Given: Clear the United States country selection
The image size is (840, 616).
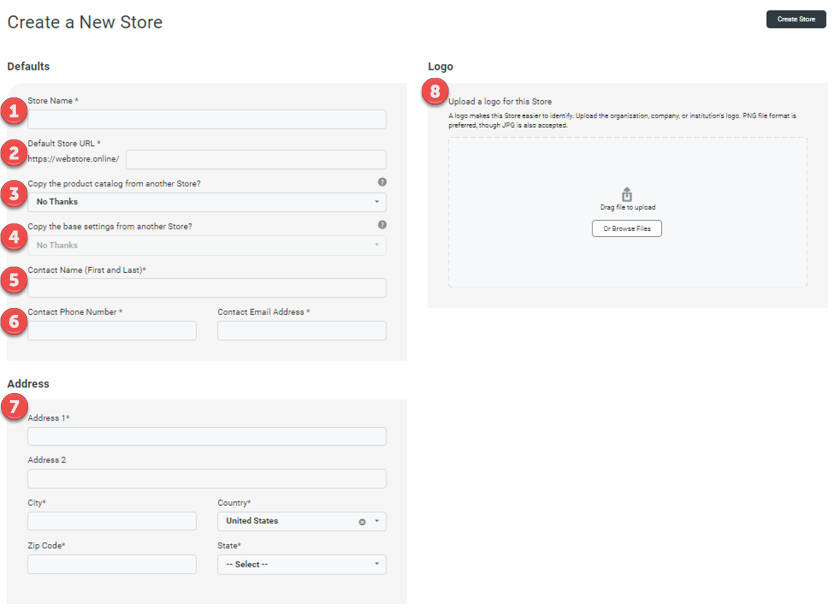Looking at the screenshot, I should (x=362, y=521).
